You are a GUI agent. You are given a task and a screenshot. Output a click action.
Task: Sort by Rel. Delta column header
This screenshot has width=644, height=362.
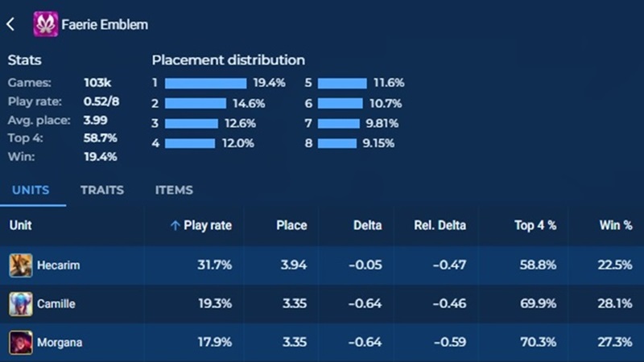pyautogui.click(x=440, y=226)
